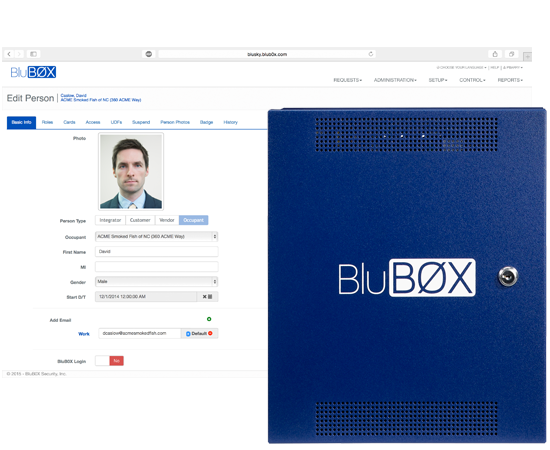Image resolution: width=550 pixels, height=450 pixels.
Task: Switch to the Suspend tab
Action: point(141,122)
